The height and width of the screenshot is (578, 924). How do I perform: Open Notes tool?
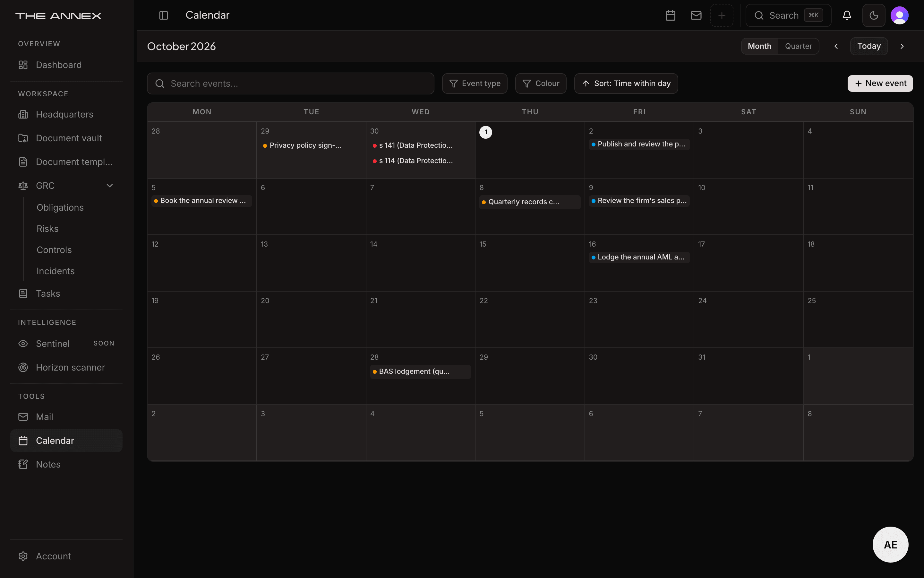pos(66,464)
